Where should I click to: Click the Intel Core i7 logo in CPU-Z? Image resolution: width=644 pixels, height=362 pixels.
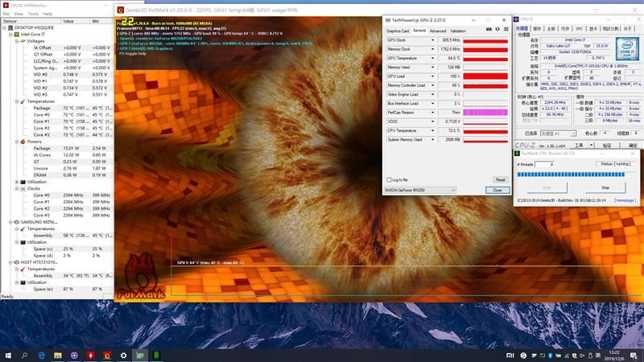627,49
